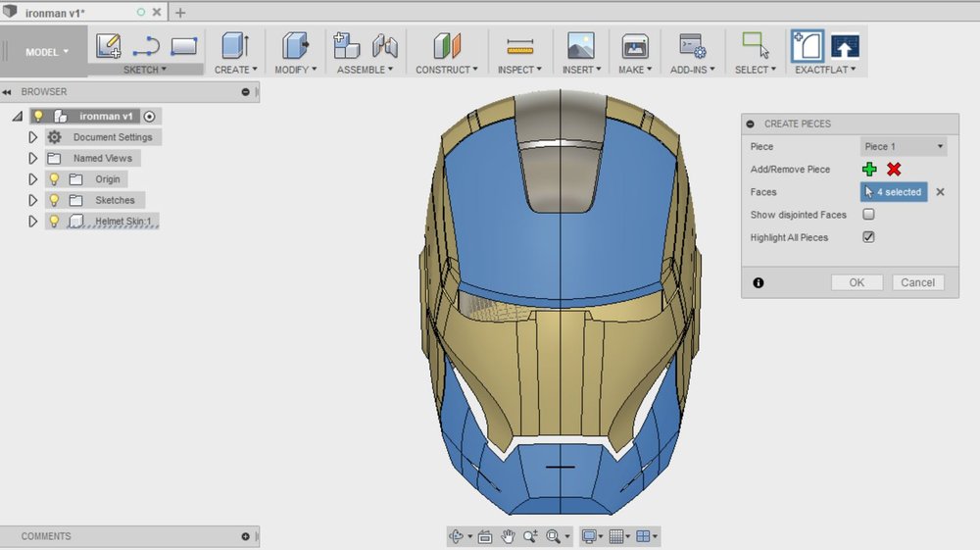Click the 4 selected Faces button
Screen dimensions: 980x550
pos(894,192)
